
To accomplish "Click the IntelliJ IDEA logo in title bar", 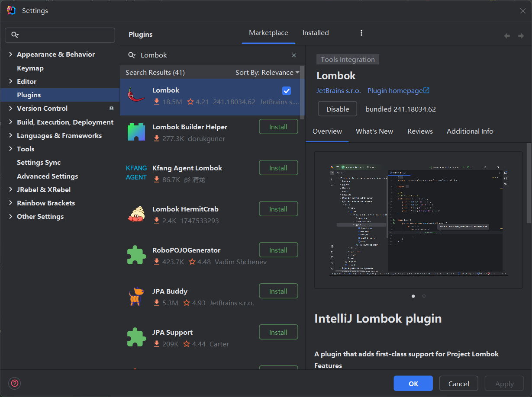I will [x=11, y=10].
